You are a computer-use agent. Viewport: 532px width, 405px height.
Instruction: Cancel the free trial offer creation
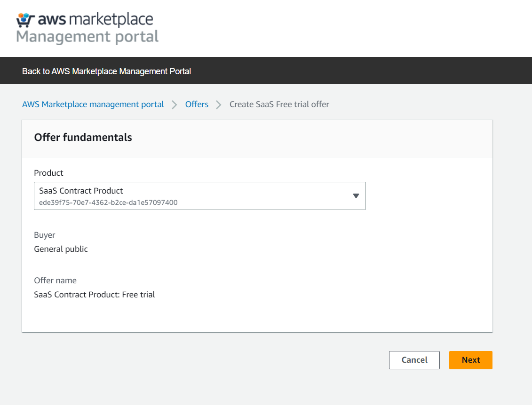click(414, 360)
